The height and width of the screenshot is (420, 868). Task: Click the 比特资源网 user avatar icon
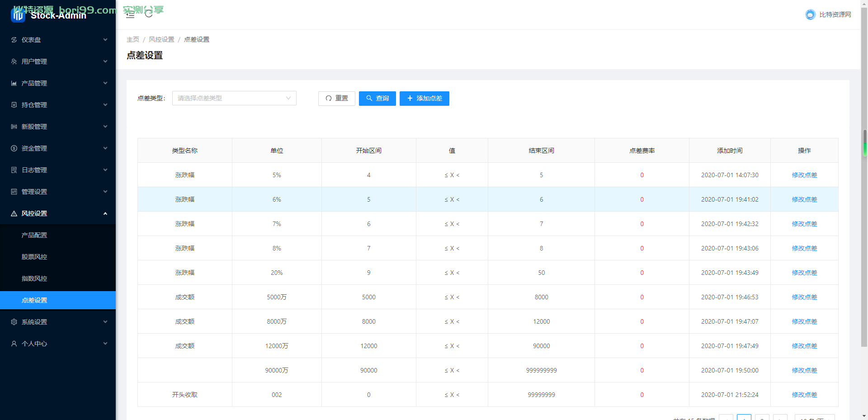(810, 14)
